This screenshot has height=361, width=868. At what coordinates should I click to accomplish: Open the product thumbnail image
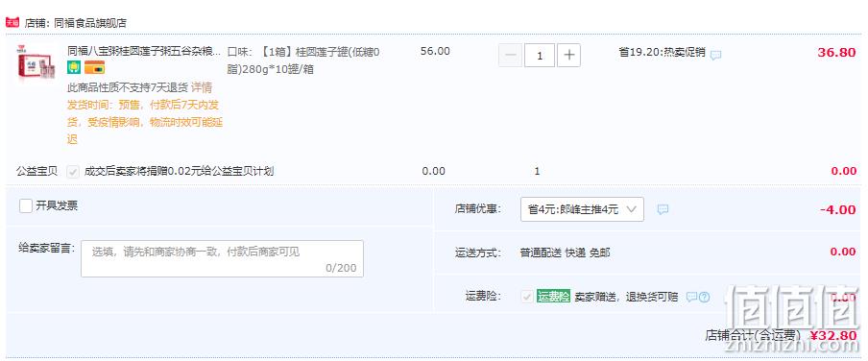(36, 63)
